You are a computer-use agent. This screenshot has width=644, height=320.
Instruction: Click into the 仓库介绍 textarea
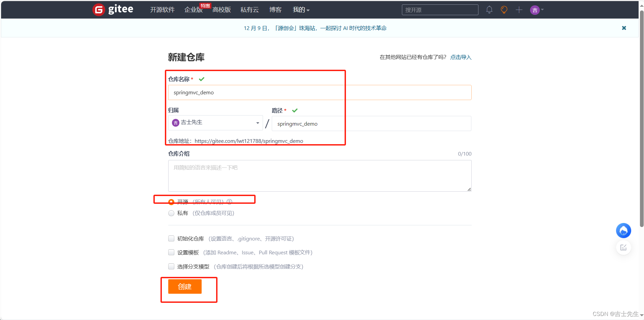pos(320,176)
